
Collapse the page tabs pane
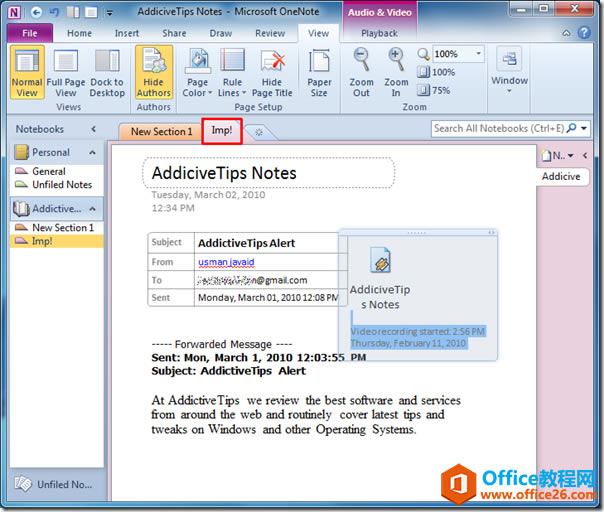pyautogui.click(x=585, y=155)
